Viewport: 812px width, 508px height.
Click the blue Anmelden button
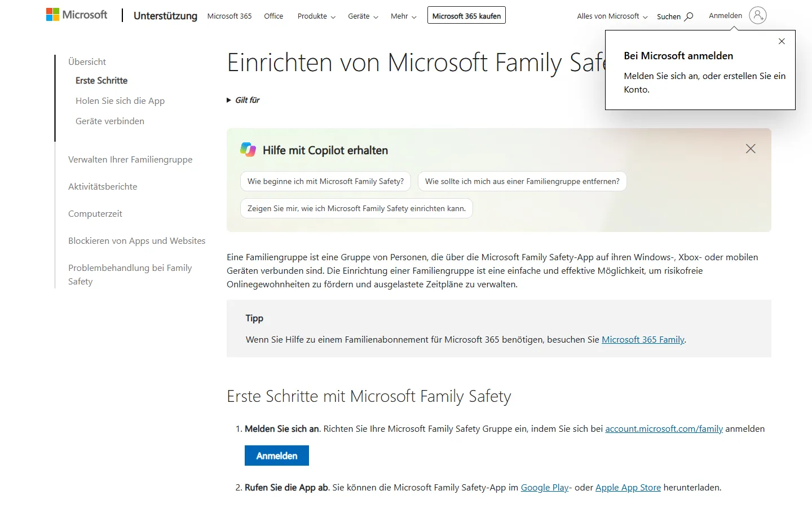pos(277,456)
